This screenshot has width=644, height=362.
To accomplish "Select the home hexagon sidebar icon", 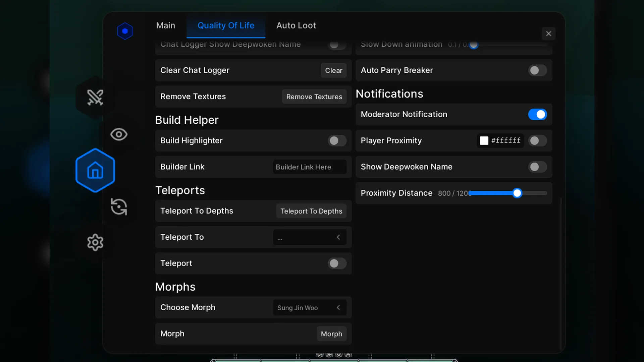I will 95,171.
